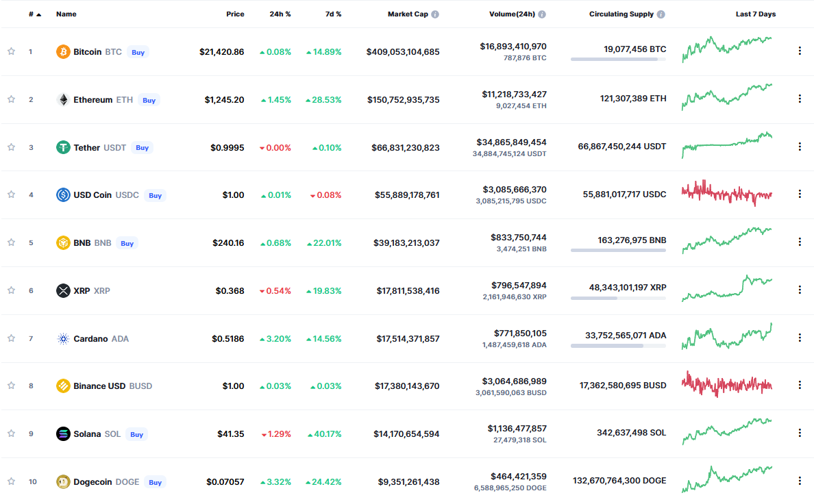The image size is (814, 504).
Task: Show Volume(24h) info tooltip icon
Action: point(542,14)
